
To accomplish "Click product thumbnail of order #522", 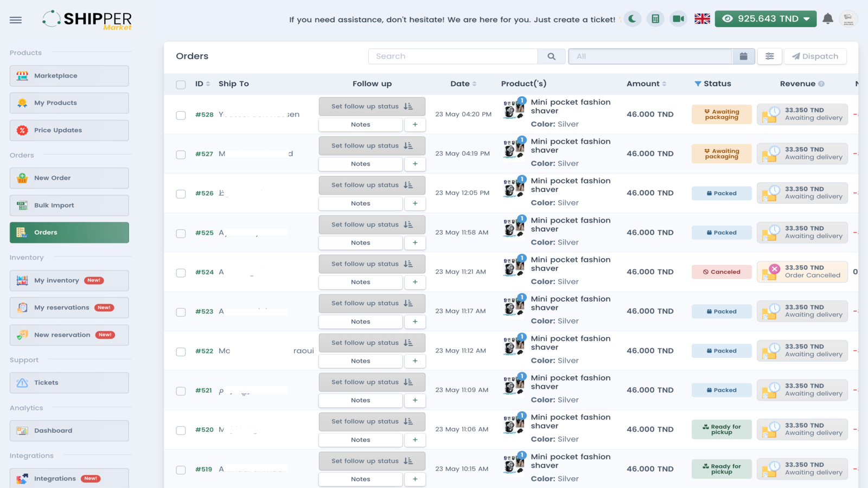I will click(x=514, y=345).
